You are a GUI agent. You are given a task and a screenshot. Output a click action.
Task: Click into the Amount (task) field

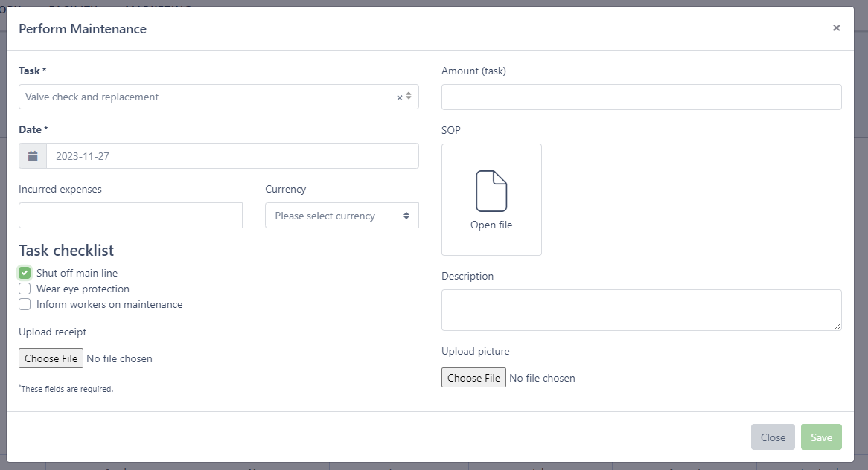(641, 97)
